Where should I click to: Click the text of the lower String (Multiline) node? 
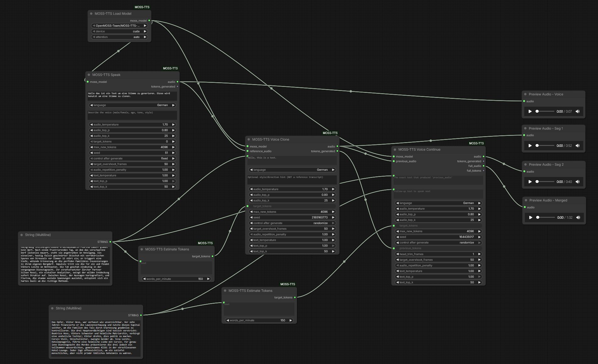pyautogui.click(x=96, y=338)
